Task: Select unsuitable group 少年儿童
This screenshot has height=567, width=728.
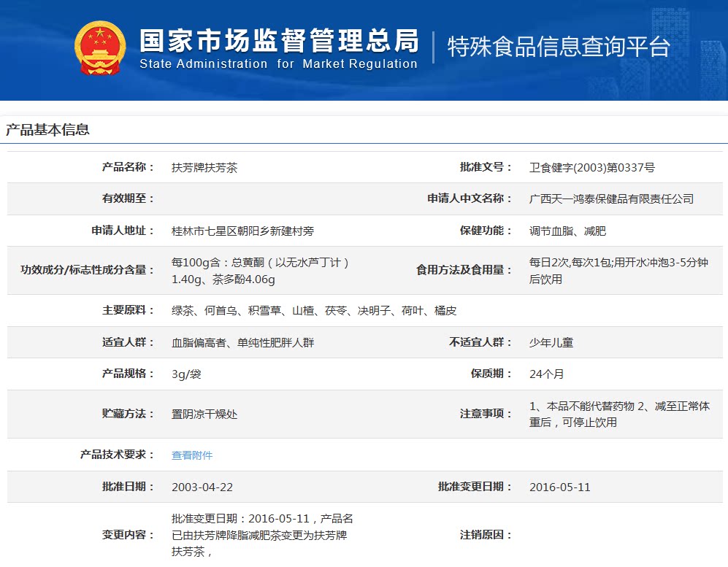Action: [551, 342]
